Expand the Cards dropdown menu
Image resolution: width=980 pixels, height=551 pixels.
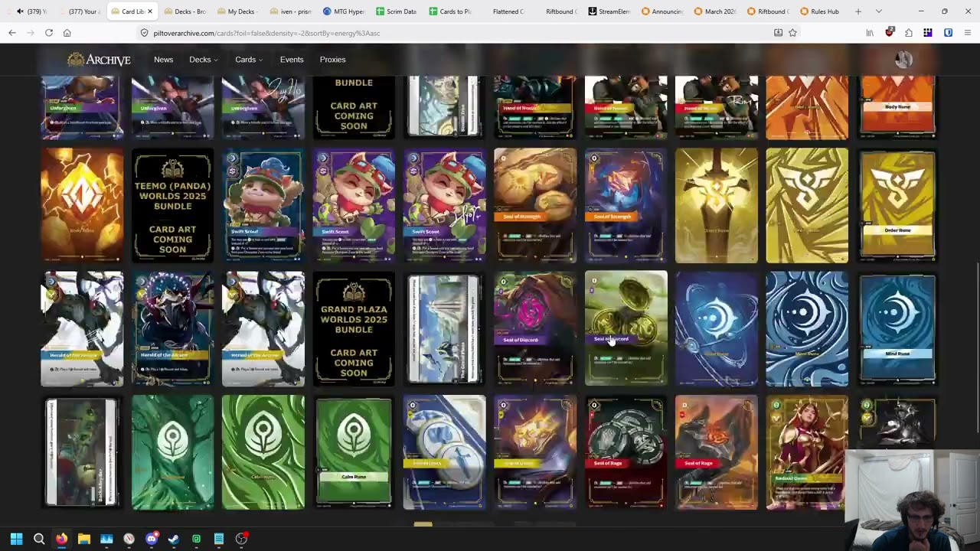[x=249, y=59]
